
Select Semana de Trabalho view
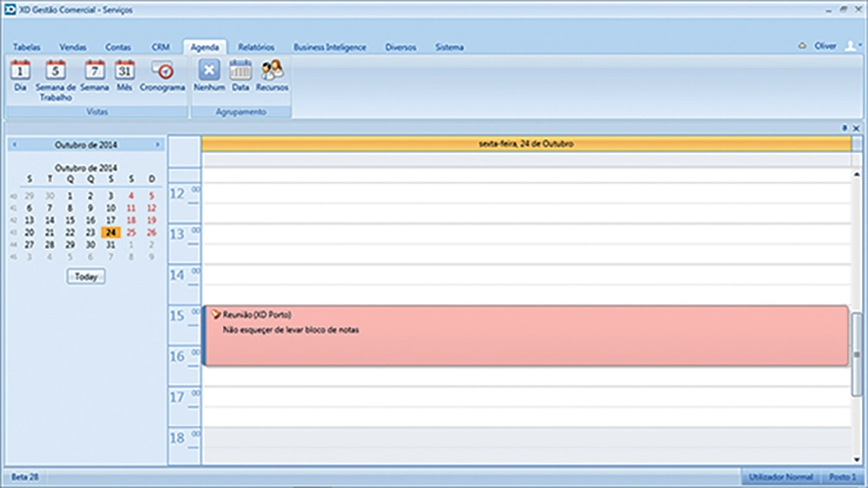tap(56, 76)
